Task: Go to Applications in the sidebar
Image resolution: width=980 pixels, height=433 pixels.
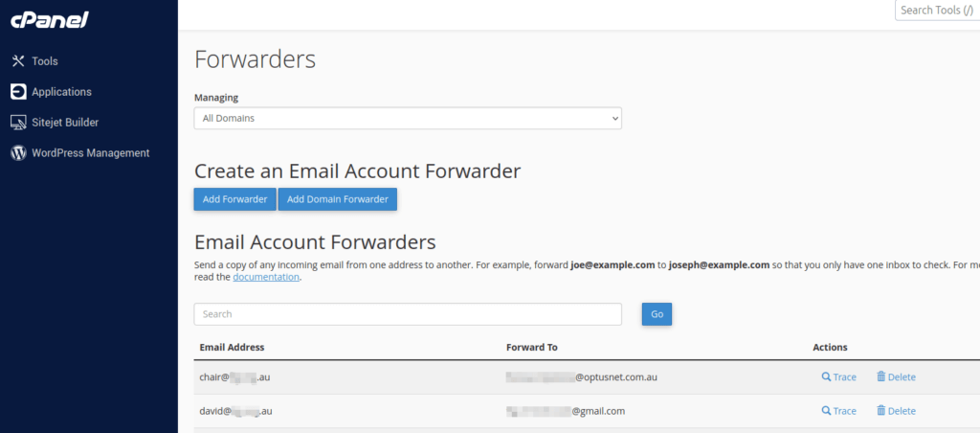Action: click(61, 92)
